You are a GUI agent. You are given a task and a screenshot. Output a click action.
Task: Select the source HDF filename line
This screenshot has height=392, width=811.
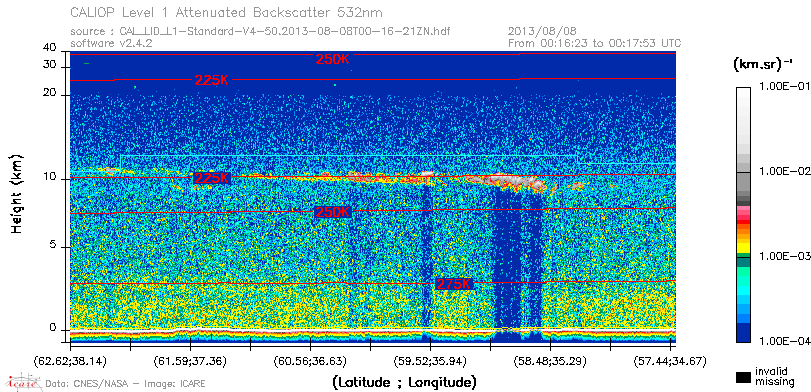point(260,32)
